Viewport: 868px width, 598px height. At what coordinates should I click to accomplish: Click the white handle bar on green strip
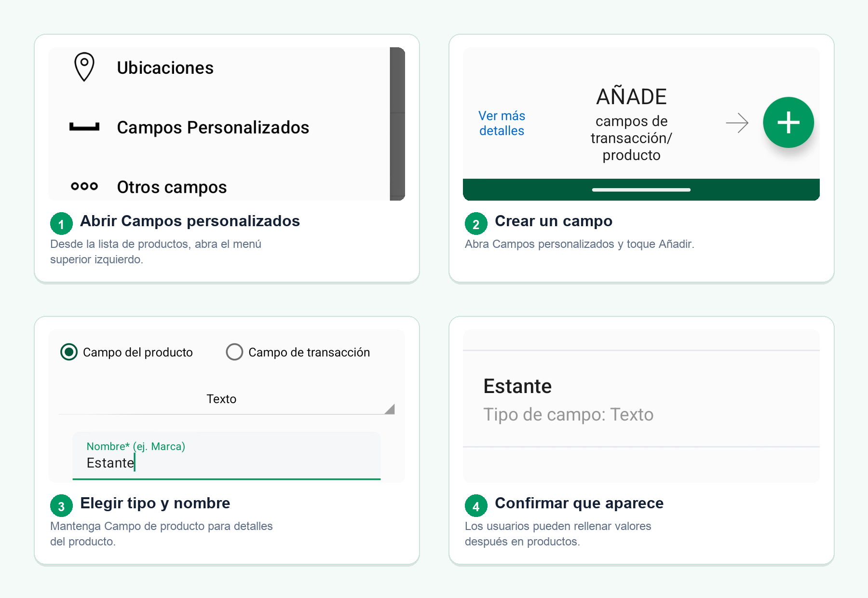(641, 190)
